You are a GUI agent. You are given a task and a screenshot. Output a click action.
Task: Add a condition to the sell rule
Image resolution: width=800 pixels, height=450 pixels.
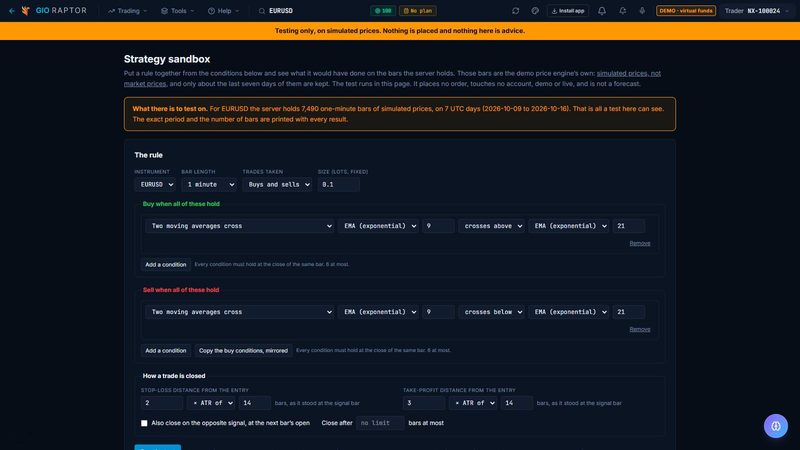(165, 351)
